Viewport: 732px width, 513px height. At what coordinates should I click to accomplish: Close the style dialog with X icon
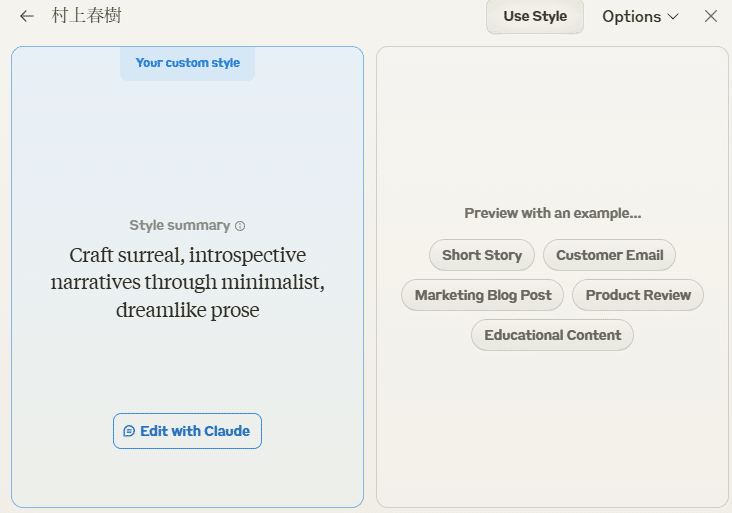pos(711,16)
